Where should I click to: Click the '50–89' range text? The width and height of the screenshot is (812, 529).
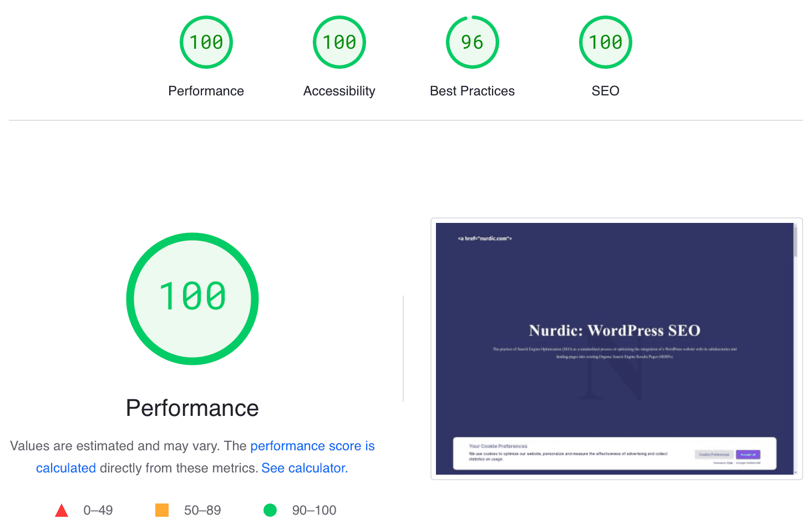coord(202,510)
